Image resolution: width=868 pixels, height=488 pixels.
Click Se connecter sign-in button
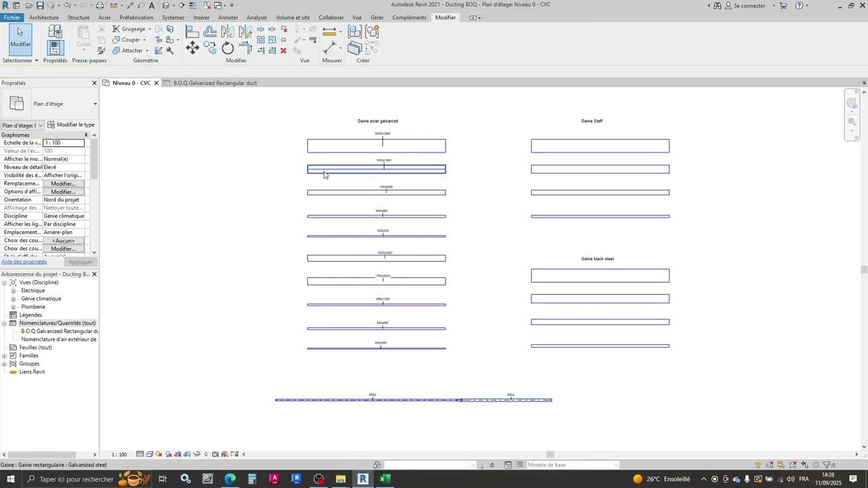coord(745,5)
